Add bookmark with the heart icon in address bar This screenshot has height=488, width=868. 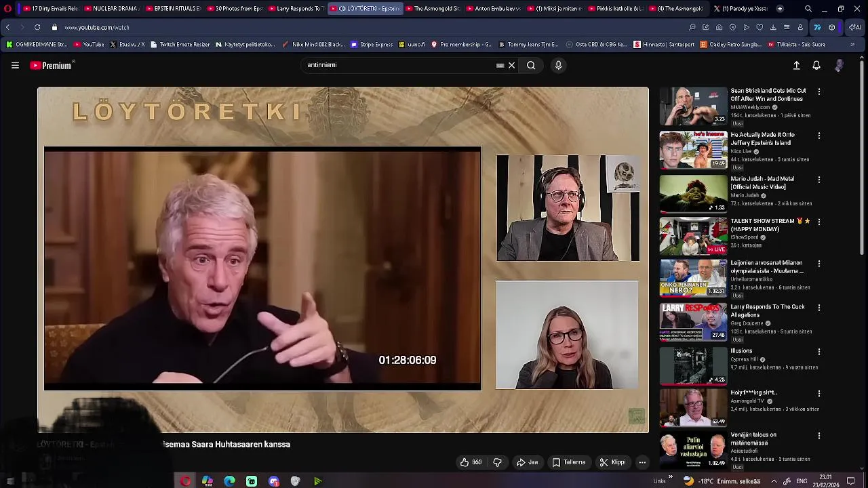coord(759,27)
